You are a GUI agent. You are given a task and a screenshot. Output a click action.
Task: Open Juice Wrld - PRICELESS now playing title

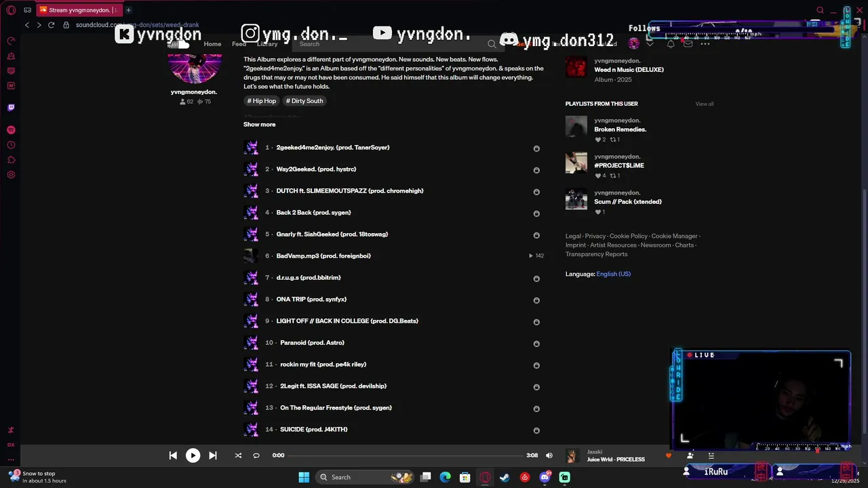click(616, 460)
